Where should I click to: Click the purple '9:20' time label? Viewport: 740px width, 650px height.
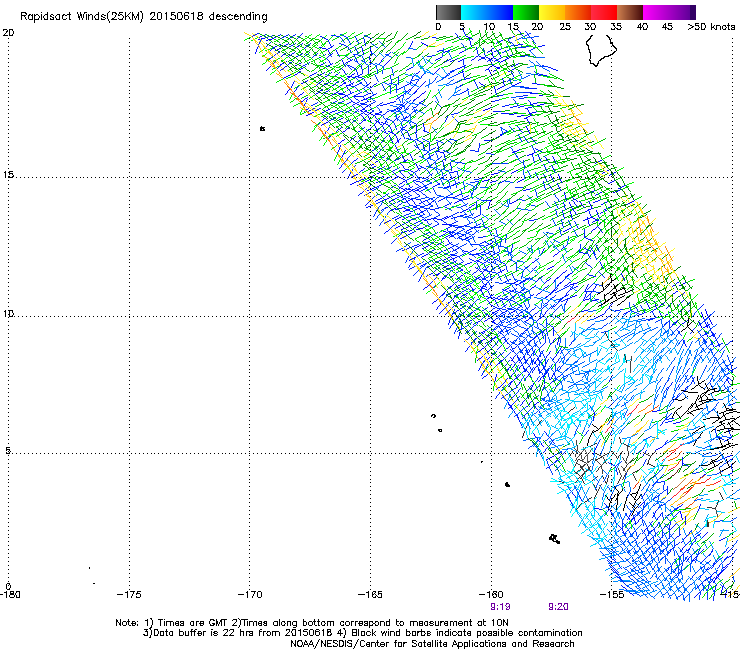click(x=558, y=607)
